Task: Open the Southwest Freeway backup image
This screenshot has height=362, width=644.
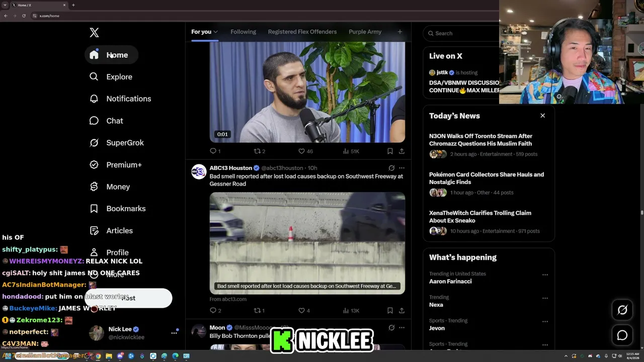Action: 307,243
